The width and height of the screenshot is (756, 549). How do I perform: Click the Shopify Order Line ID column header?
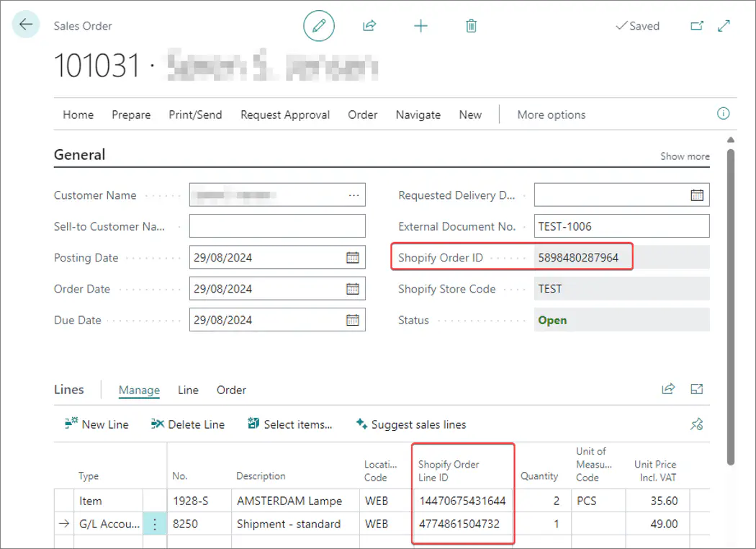(449, 470)
